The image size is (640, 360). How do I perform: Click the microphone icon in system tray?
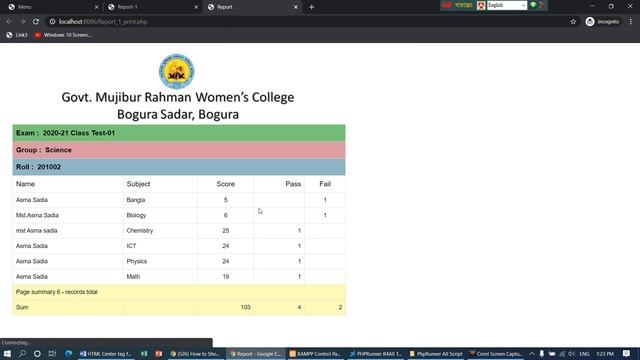542,353
